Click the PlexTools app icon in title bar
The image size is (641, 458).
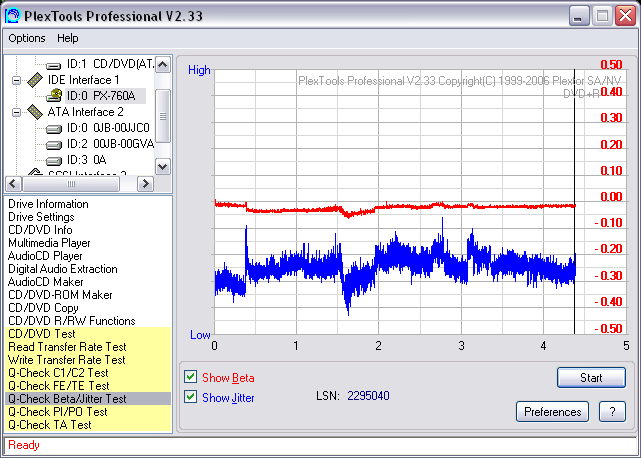13,16
